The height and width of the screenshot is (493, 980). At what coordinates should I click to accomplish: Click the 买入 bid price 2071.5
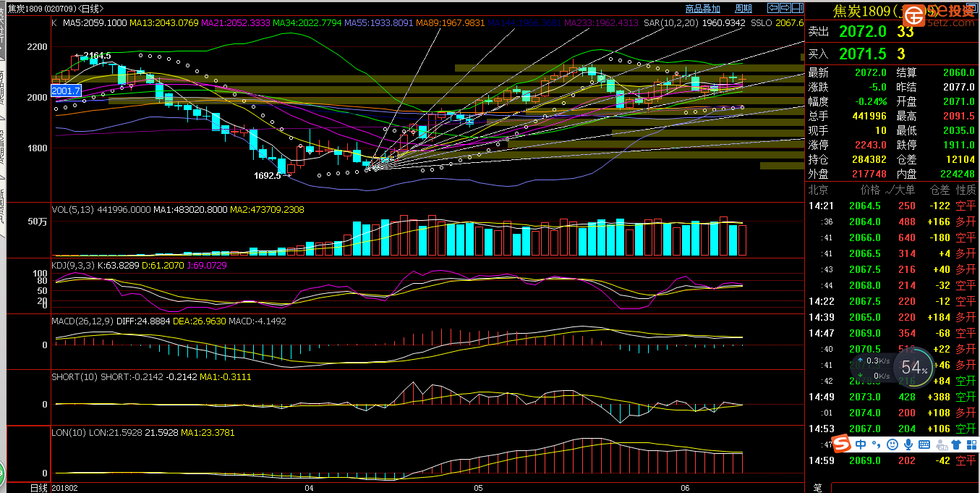tap(863, 54)
